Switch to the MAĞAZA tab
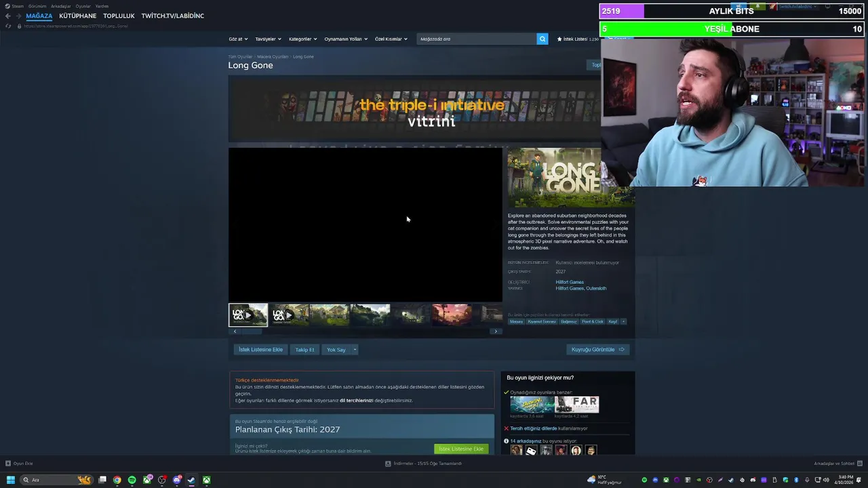868x488 pixels. coord(39,16)
